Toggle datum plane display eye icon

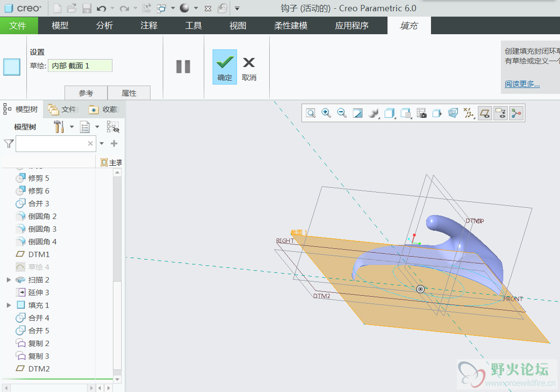(x=485, y=113)
